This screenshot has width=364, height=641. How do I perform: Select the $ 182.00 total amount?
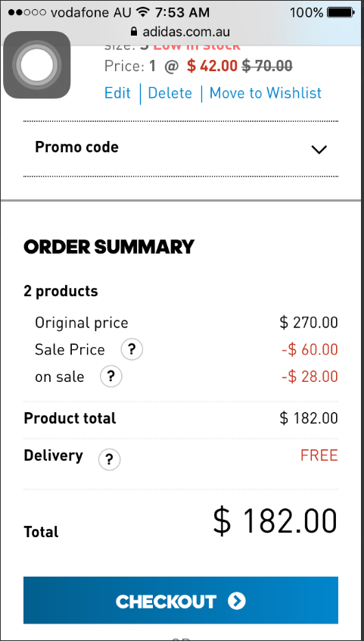click(275, 521)
